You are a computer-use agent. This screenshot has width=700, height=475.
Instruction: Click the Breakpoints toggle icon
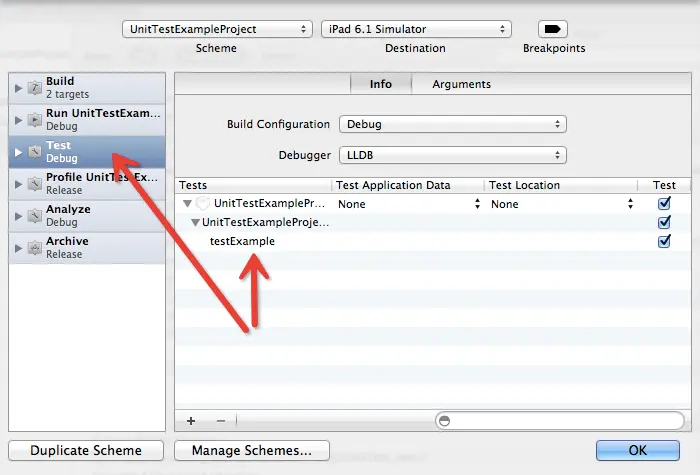pyautogui.click(x=553, y=29)
